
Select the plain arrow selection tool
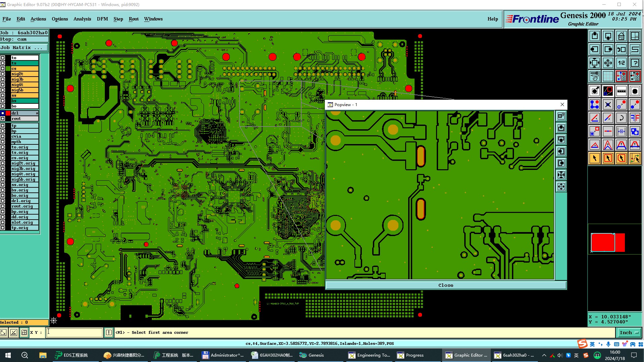[595, 158]
